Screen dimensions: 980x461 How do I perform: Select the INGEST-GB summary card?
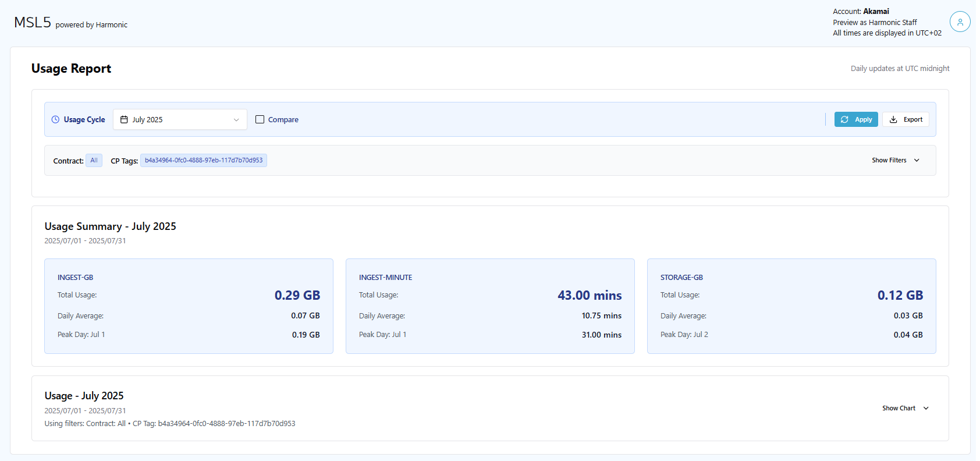[x=189, y=306]
